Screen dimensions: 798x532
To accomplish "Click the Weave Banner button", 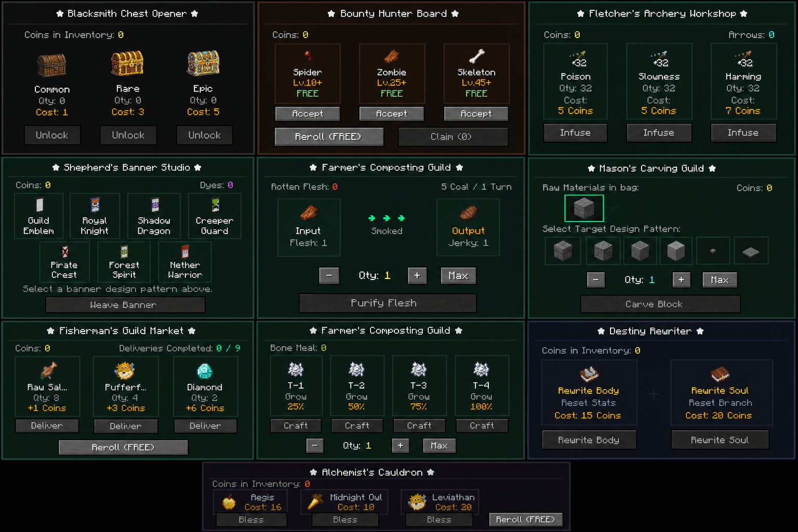I will click(125, 304).
